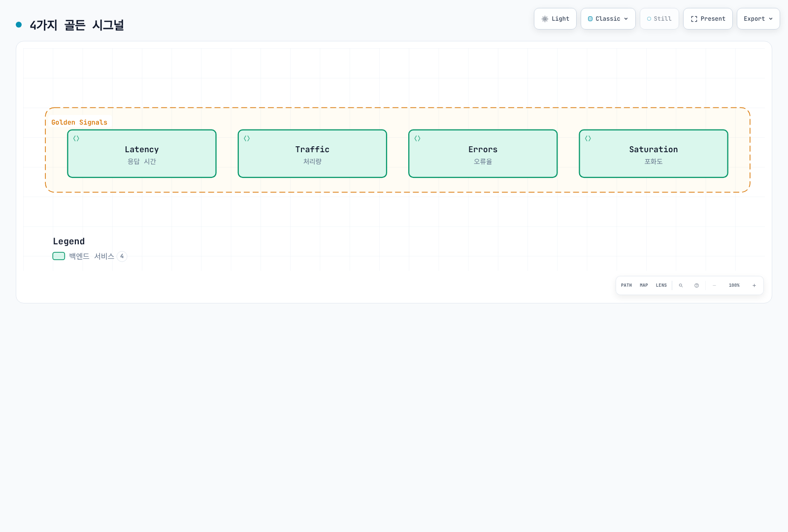Screen dimensions: 788x532
Task: Zoom in with the plus icon
Action: point(754,285)
